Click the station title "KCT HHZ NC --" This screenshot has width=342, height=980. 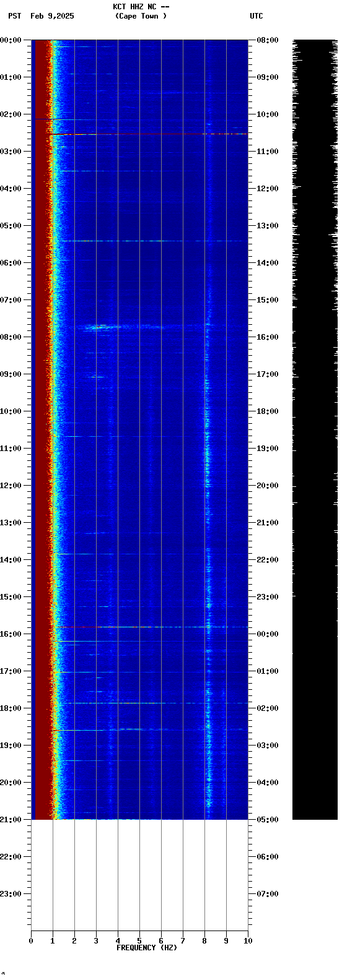point(141,7)
